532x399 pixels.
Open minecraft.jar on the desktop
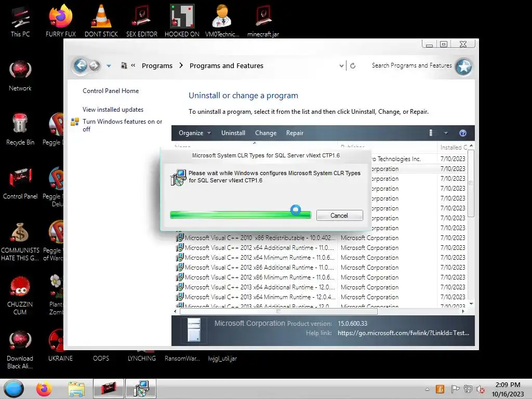click(263, 21)
